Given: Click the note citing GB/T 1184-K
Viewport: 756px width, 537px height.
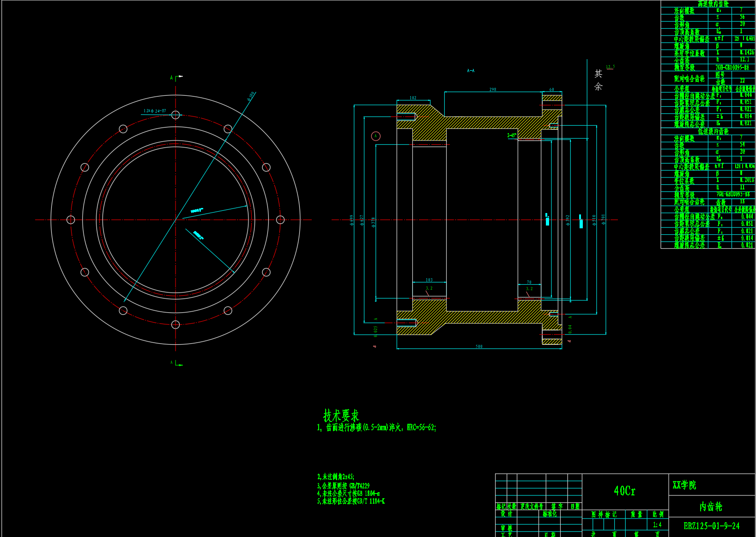Looking at the screenshot, I should 351,501.
